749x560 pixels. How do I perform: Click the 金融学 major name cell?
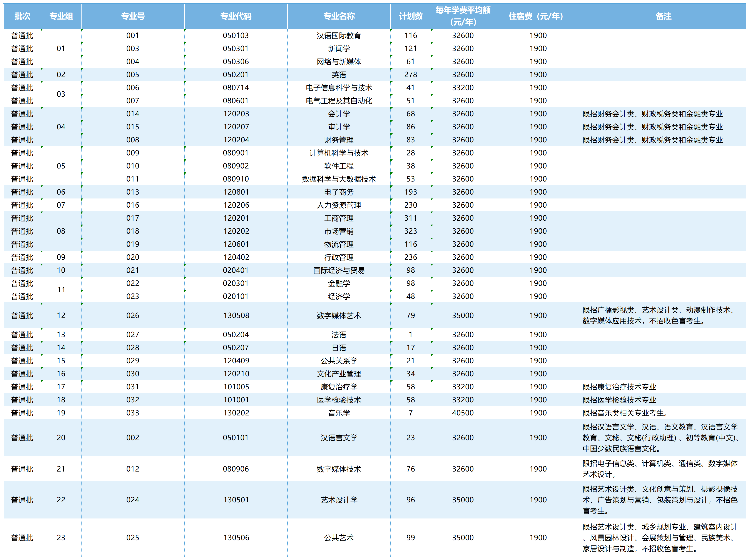339,283
